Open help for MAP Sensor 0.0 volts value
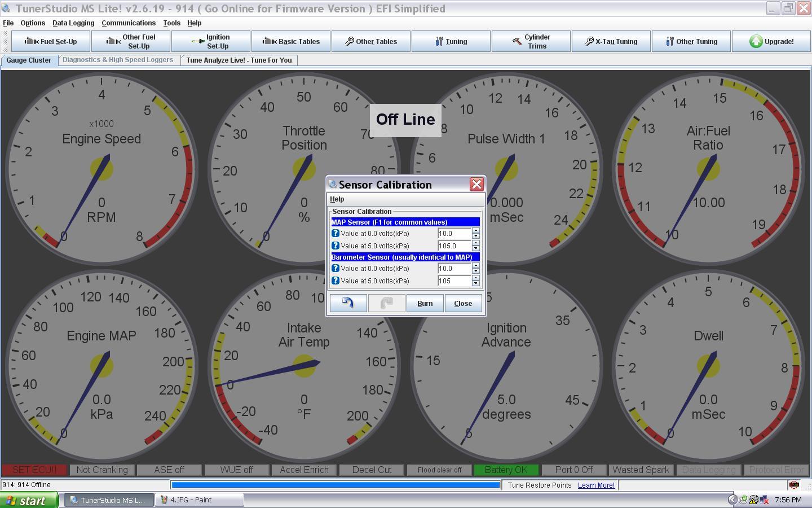The height and width of the screenshot is (508, 812). (335, 233)
